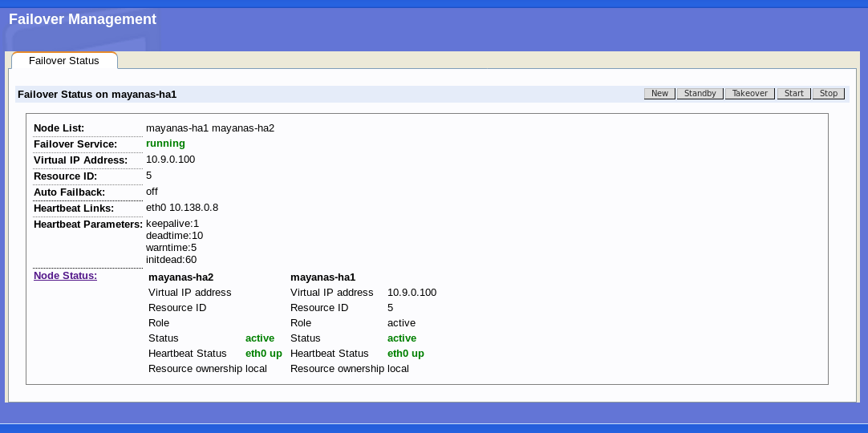This screenshot has width=868, height=433.
Task: Click the initdead:60 heartbeat parameter
Action: [171, 260]
